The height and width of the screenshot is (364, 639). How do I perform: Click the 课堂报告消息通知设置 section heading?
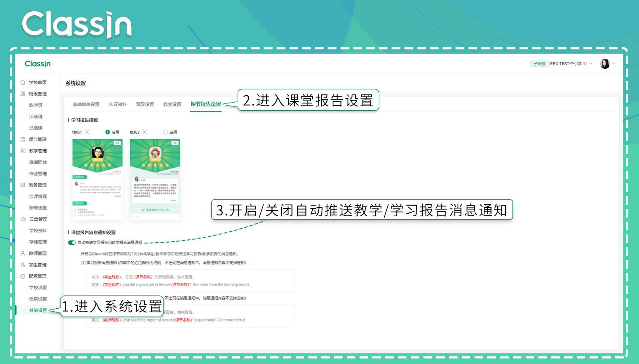click(x=93, y=232)
